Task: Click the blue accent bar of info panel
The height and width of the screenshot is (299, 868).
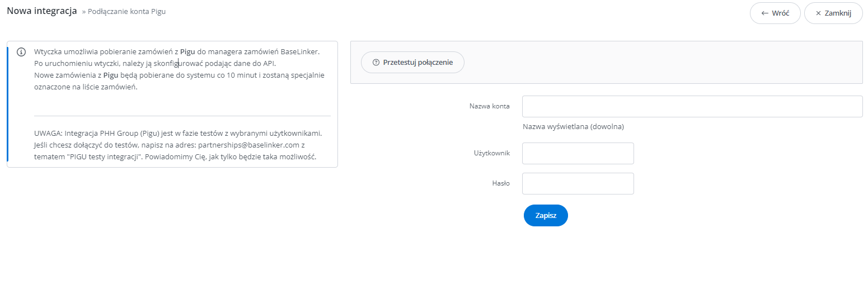Action: coord(8,104)
